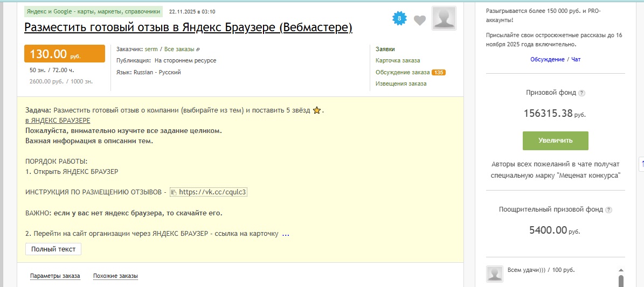Image resolution: width=644 pixels, height=287 pixels.
Task: Click the scroll-to-top arrow at right edge
Action: 642,163
